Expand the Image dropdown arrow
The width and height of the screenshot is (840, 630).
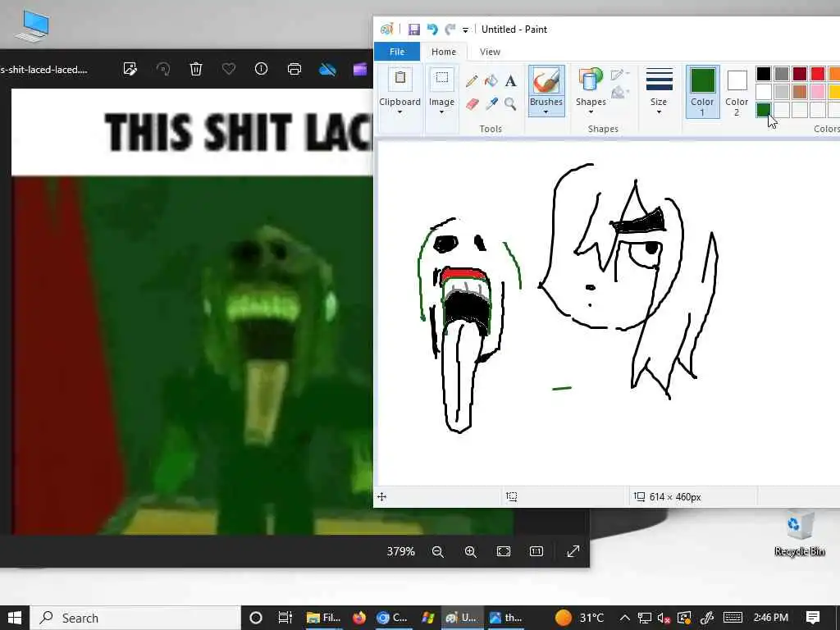pos(441,112)
